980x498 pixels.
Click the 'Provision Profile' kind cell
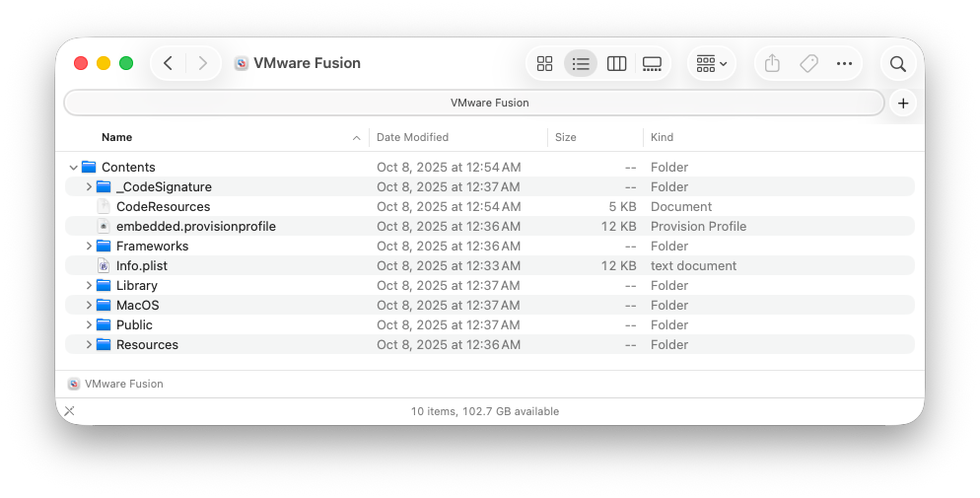tap(699, 226)
